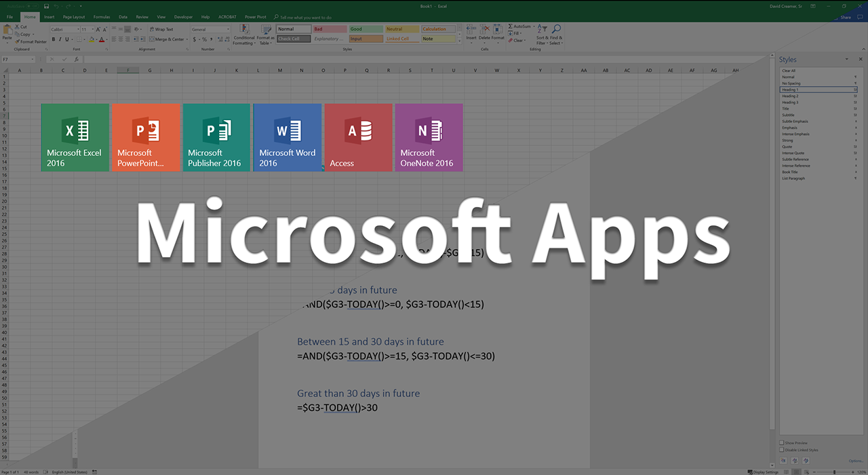Open the Calibri font name dropdown

(x=78, y=29)
